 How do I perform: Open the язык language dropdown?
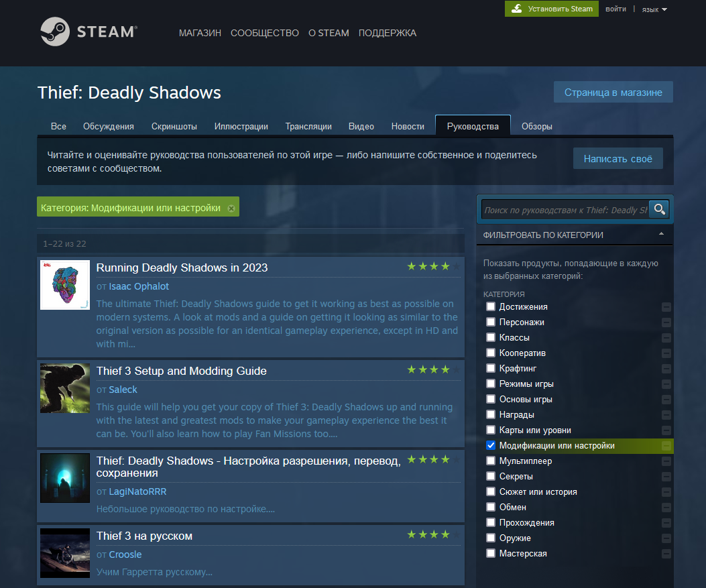654,9
